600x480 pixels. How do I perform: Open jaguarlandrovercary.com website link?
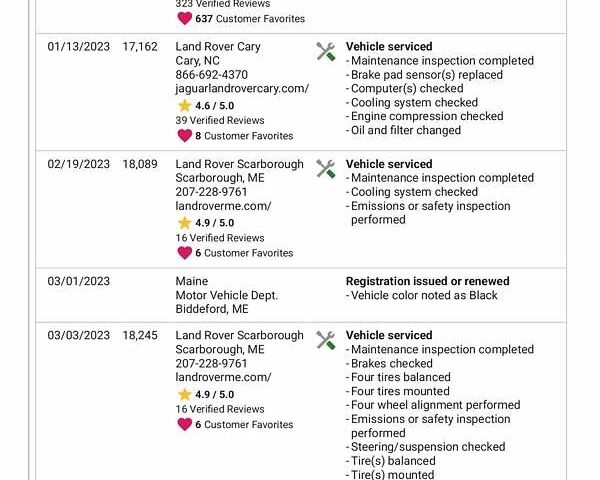point(242,89)
